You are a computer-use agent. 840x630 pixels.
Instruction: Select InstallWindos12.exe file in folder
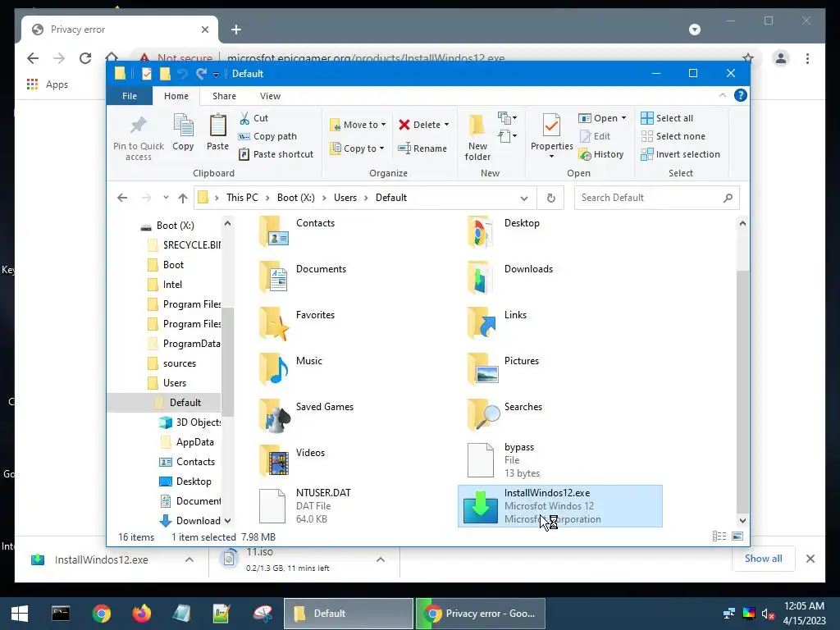559,506
